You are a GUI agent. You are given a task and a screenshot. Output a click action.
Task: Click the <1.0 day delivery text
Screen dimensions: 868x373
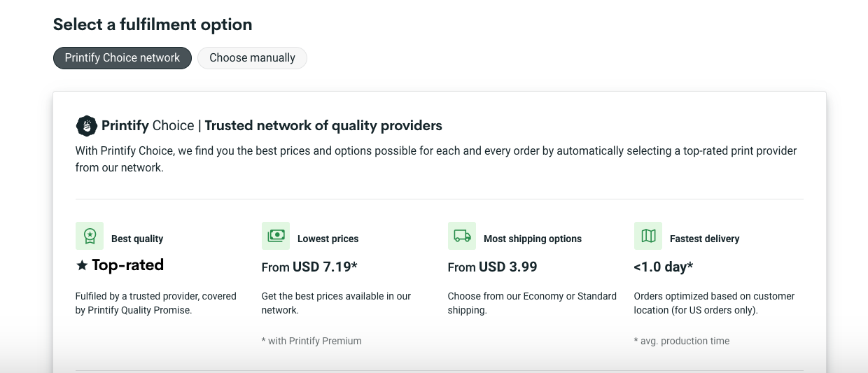coord(663,267)
